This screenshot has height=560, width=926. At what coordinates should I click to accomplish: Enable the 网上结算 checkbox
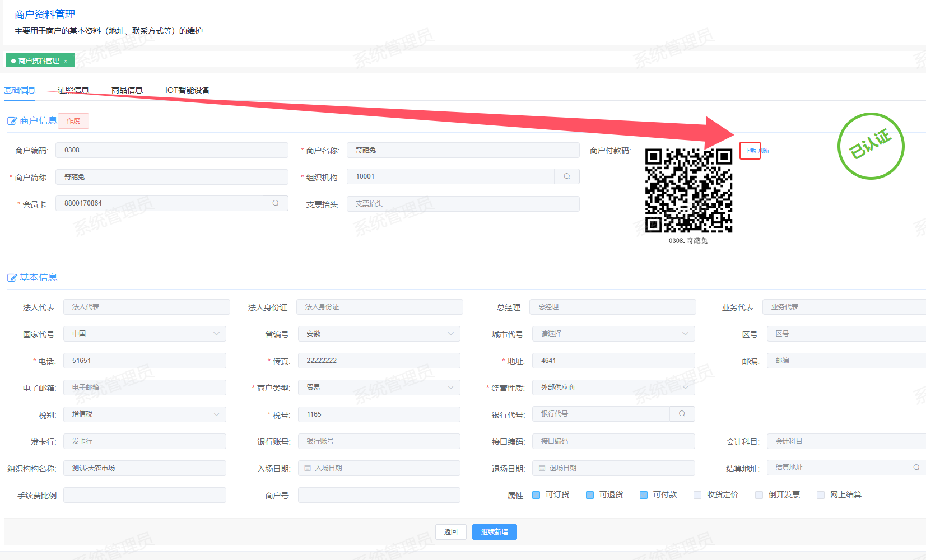tap(821, 495)
